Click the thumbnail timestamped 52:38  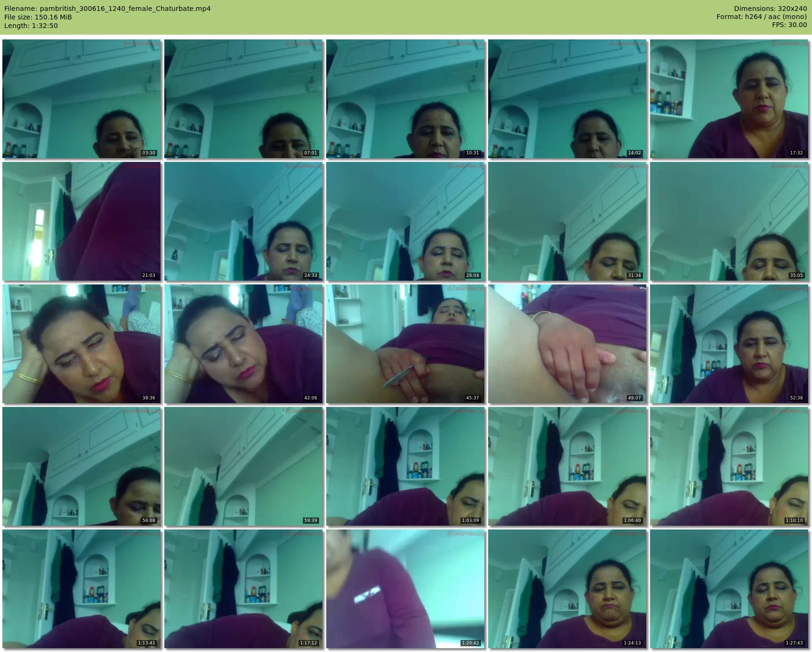tap(729, 344)
